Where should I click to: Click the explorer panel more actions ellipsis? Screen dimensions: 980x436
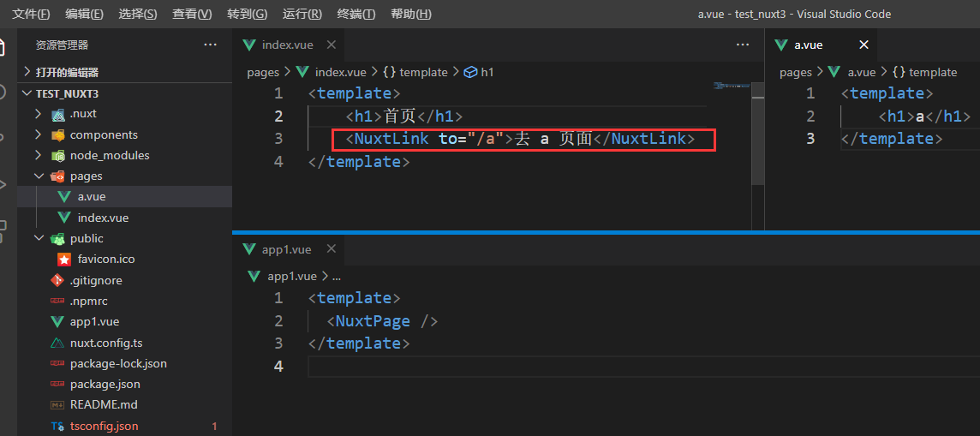tap(210, 45)
